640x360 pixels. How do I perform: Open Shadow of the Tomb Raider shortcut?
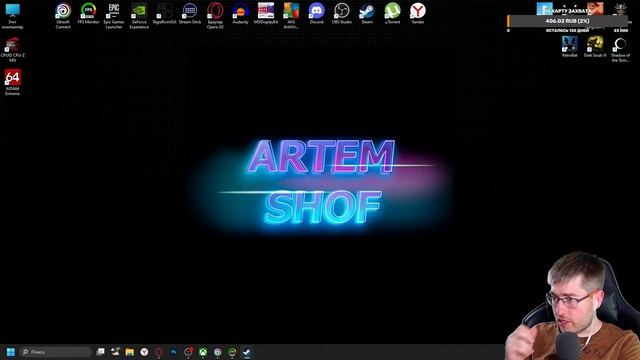[x=620, y=49]
